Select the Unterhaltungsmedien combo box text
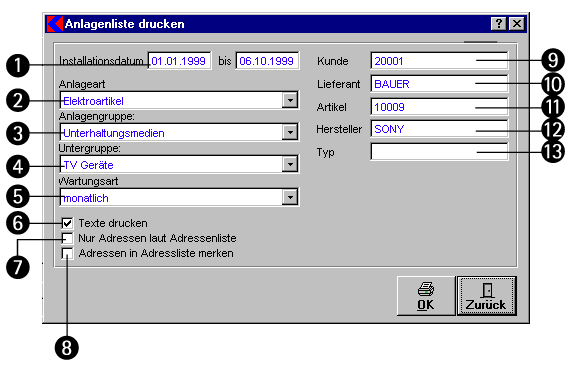The image size is (574, 369). point(114,133)
